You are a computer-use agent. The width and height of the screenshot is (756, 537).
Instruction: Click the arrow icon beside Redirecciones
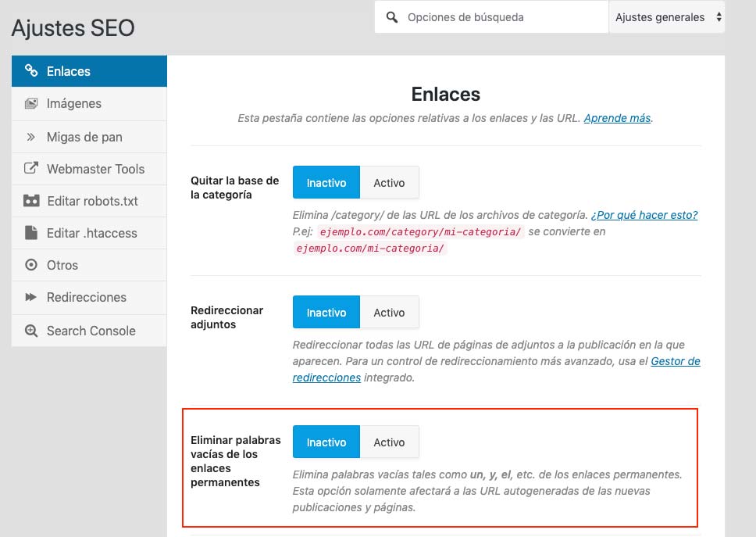(x=31, y=297)
